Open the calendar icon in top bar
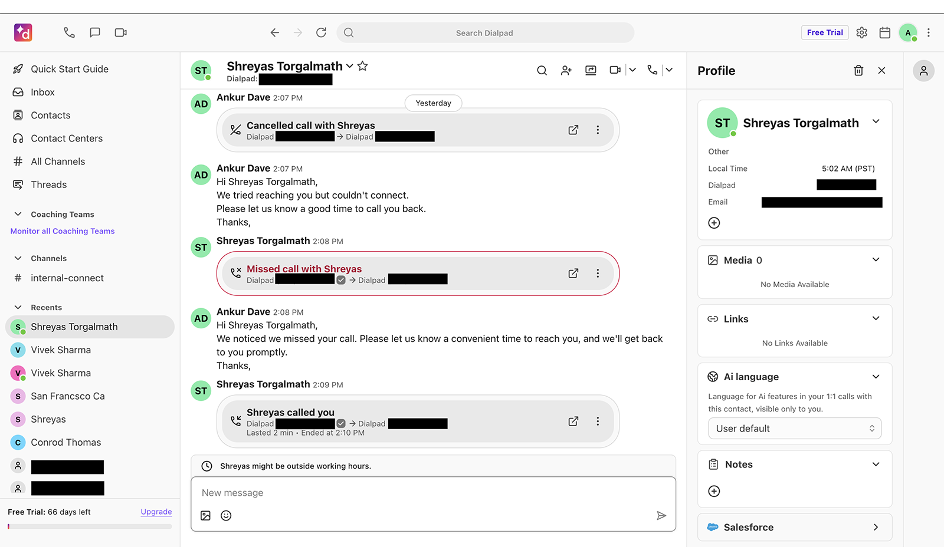944x560 pixels. [x=885, y=32]
